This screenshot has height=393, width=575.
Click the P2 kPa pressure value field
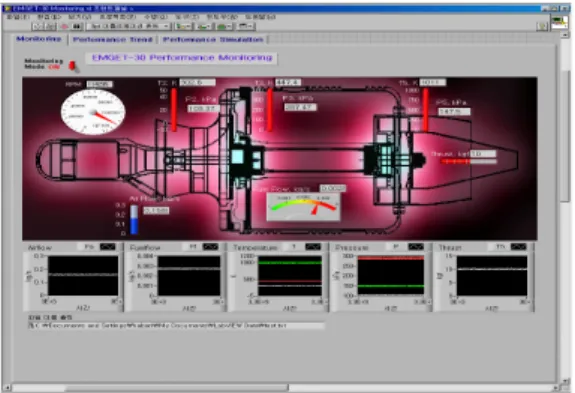point(204,109)
